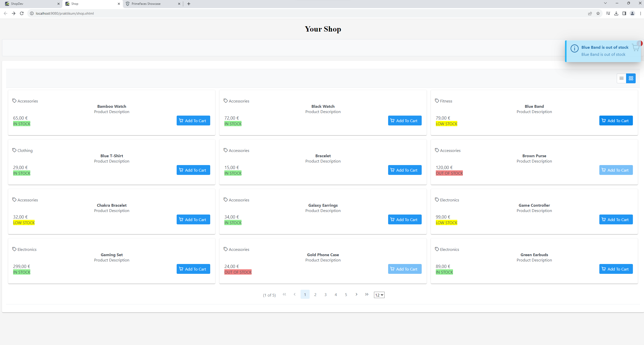Open a new browser tab
The image size is (644, 345).
[x=189, y=4]
